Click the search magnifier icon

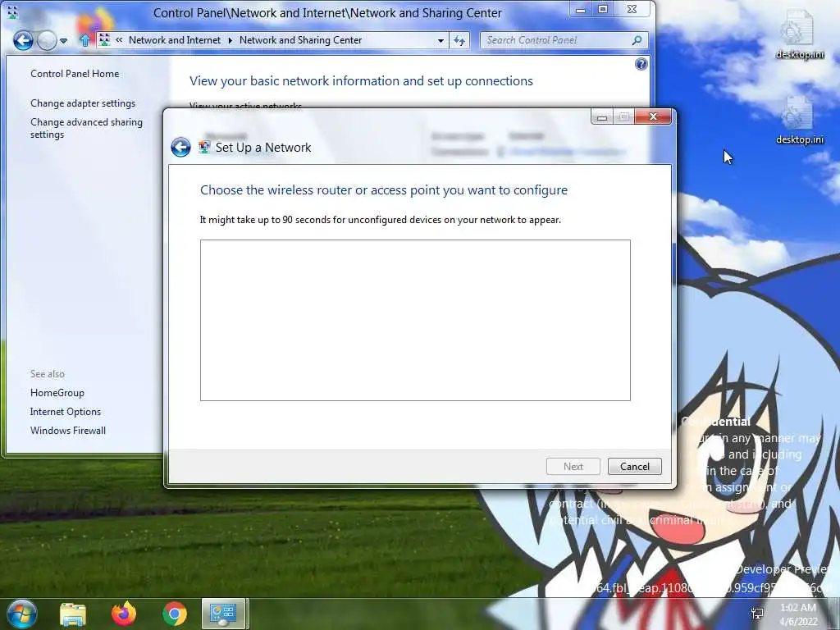pos(637,40)
